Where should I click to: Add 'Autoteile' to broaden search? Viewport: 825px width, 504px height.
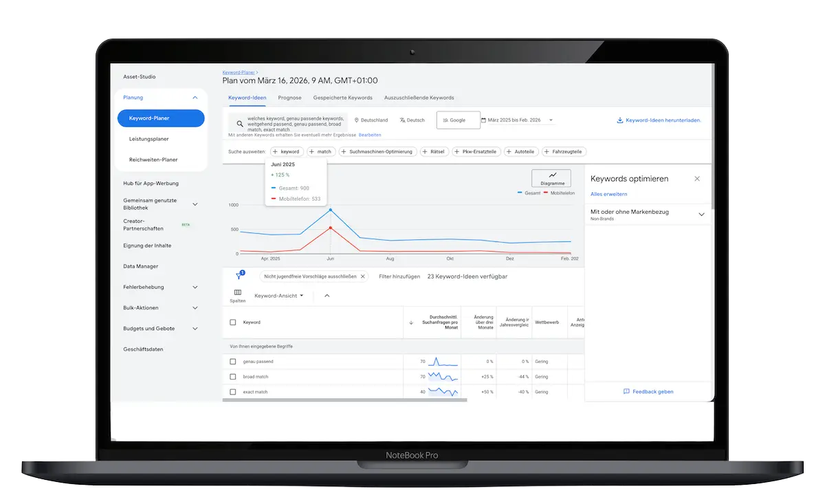tap(521, 151)
